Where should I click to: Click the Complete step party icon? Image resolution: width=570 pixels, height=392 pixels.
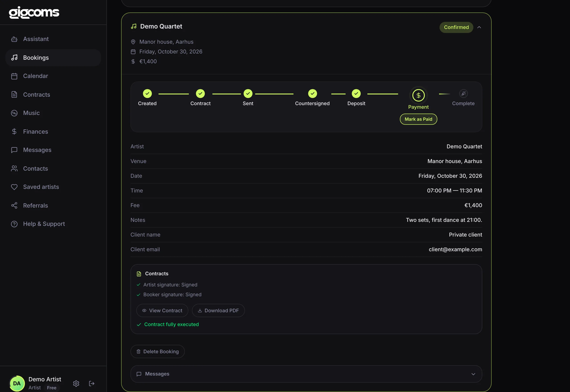pyautogui.click(x=464, y=94)
